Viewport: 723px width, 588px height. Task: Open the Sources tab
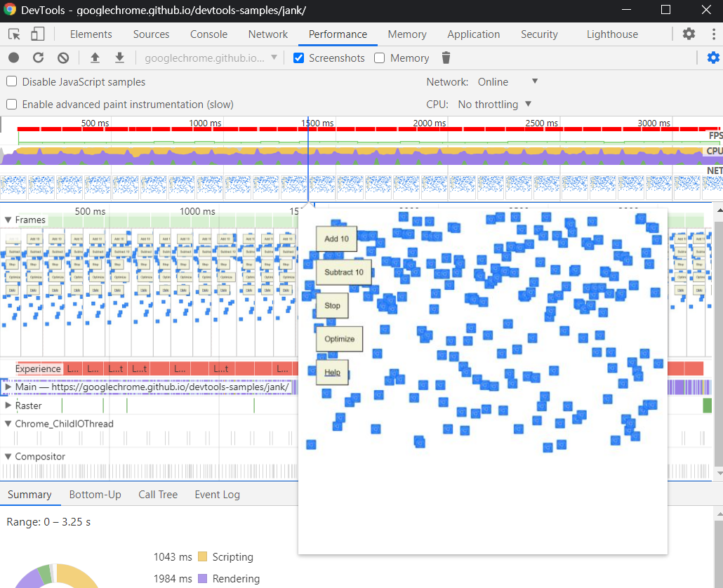(x=151, y=34)
